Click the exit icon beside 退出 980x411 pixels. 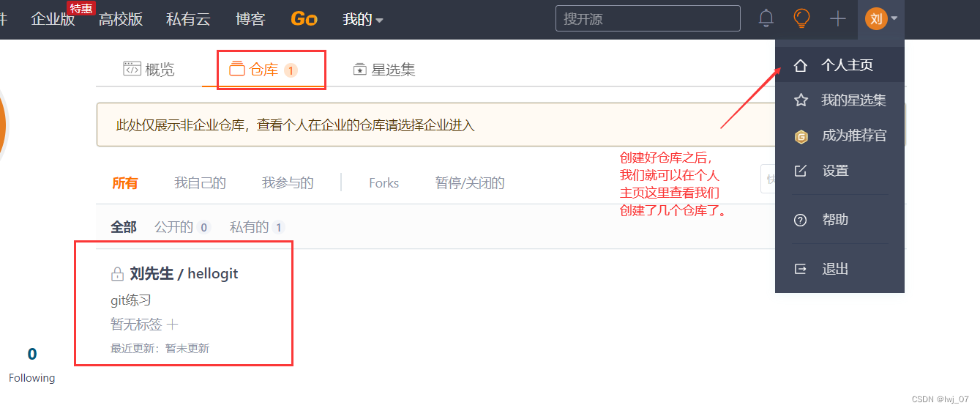801,269
